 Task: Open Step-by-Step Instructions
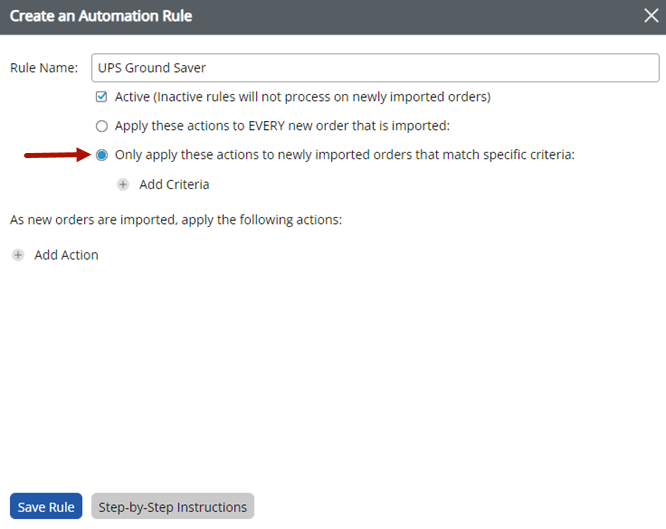(172, 507)
